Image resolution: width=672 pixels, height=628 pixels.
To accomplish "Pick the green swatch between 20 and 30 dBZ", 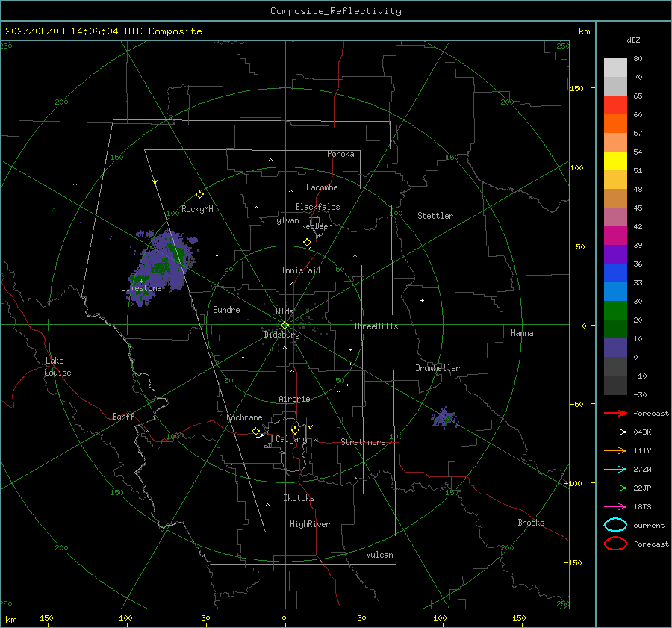I will [x=615, y=311].
